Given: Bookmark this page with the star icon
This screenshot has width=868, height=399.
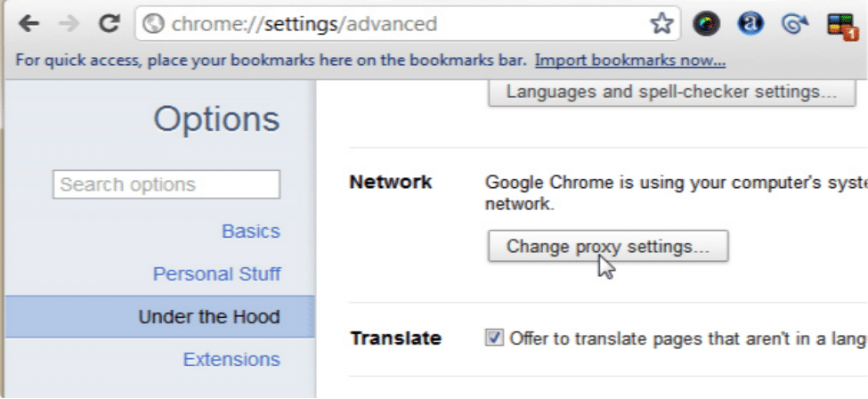Looking at the screenshot, I should click(661, 24).
